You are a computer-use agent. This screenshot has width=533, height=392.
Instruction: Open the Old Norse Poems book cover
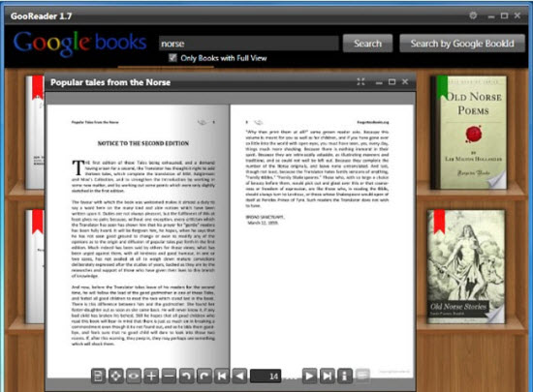point(469,133)
